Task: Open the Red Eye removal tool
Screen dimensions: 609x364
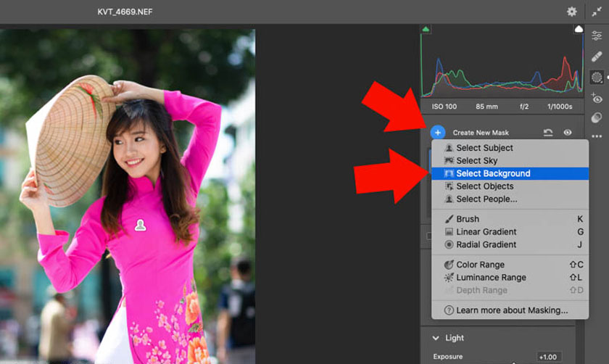Action: pos(597,99)
